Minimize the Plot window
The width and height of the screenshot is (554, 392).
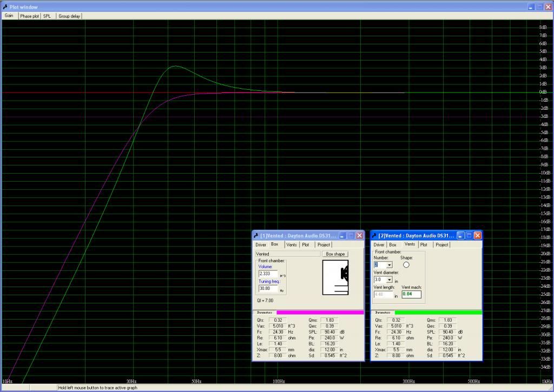[x=531, y=6]
